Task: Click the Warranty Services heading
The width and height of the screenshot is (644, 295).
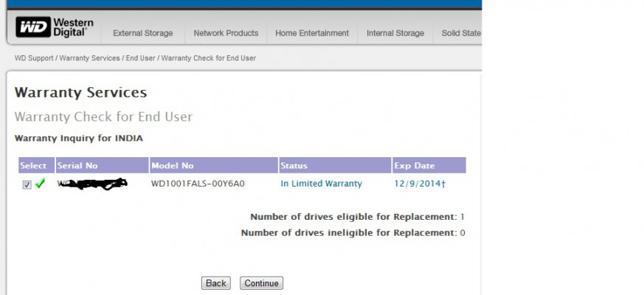Action: 80,92
